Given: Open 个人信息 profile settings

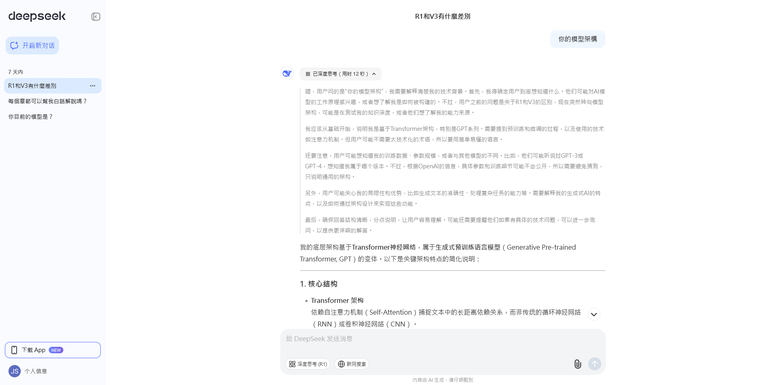Looking at the screenshot, I should pyautogui.click(x=36, y=371).
